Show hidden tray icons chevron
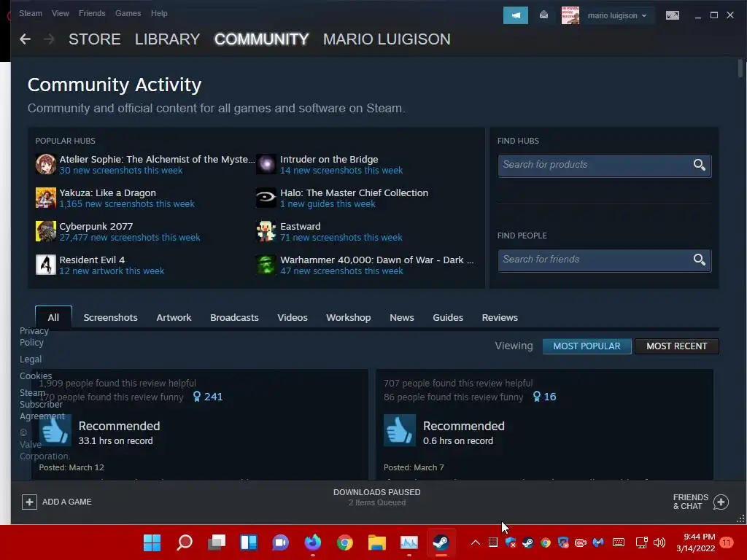Image resolution: width=747 pixels, height=560 pixels. tap(476, 542)
